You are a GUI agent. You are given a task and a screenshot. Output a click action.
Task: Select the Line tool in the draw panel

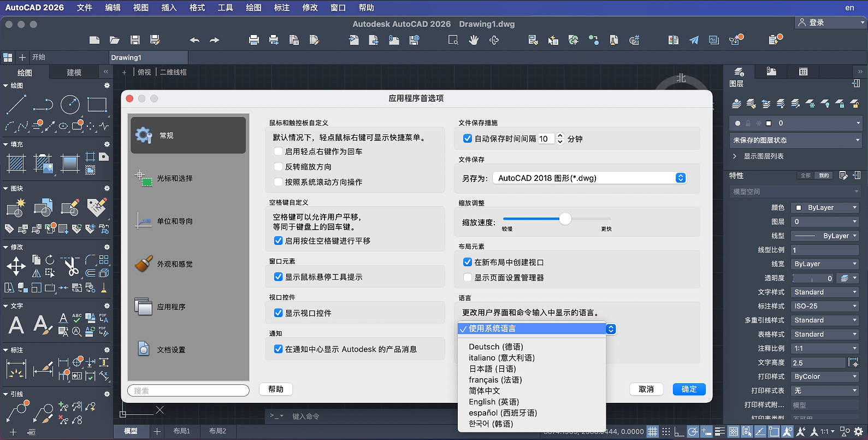tap(16, 104)
